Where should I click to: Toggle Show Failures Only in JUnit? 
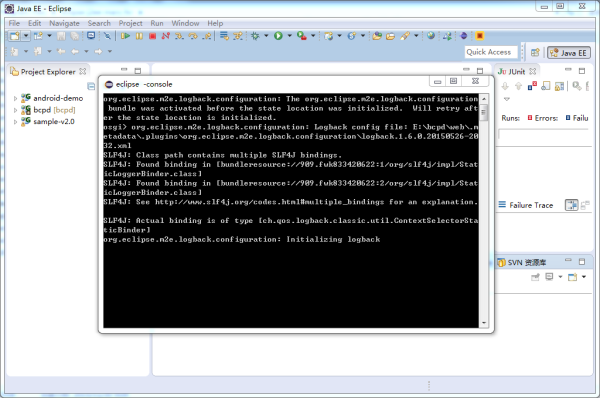532,86
